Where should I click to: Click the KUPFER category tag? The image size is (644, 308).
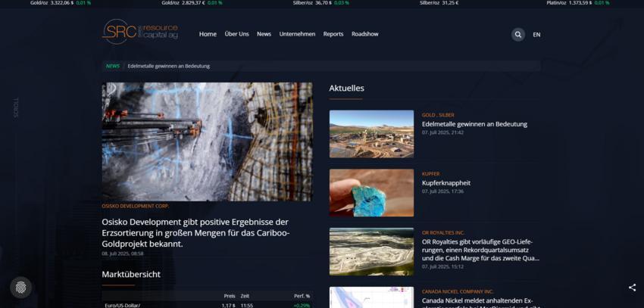pyautogui.click(x=430, y=174)
